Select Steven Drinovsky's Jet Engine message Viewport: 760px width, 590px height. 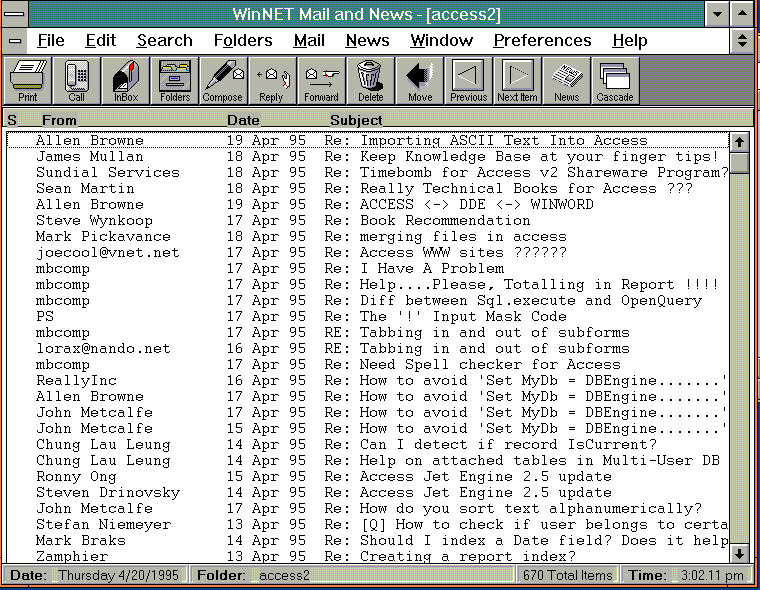367,492
